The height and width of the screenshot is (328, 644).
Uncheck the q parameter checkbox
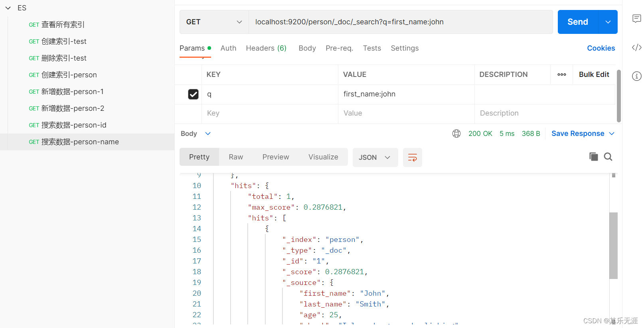pos(193,94)
